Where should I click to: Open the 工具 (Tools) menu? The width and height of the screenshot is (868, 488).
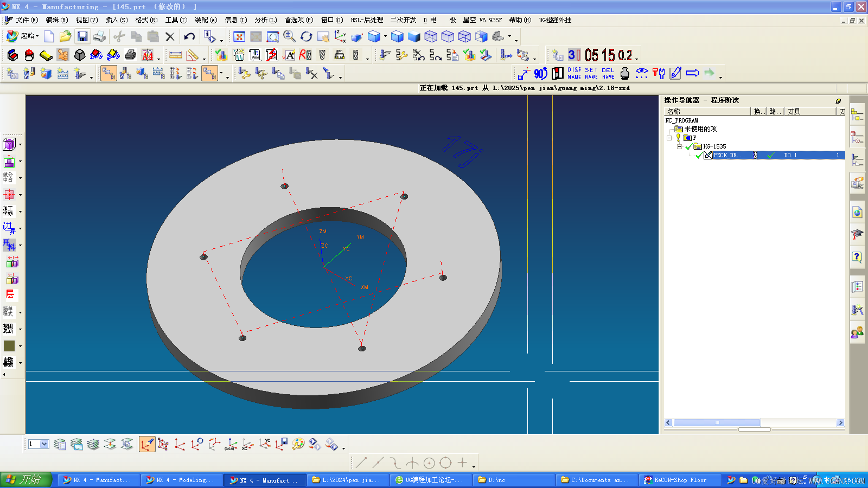point(176,20)
